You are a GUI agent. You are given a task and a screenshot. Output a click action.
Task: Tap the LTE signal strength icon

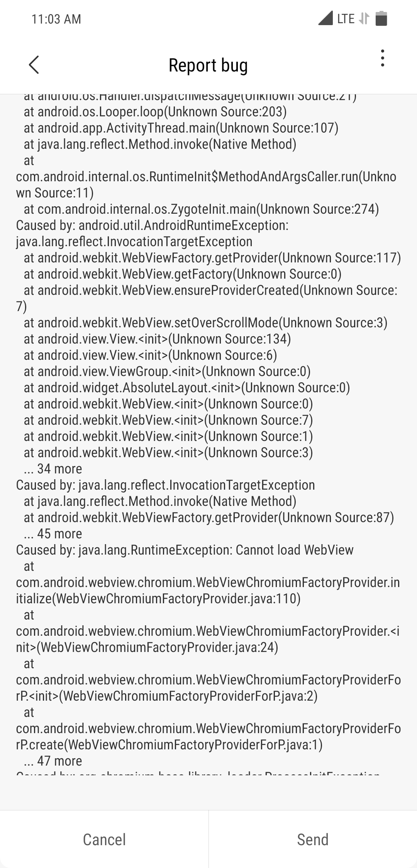pos(325,19)
